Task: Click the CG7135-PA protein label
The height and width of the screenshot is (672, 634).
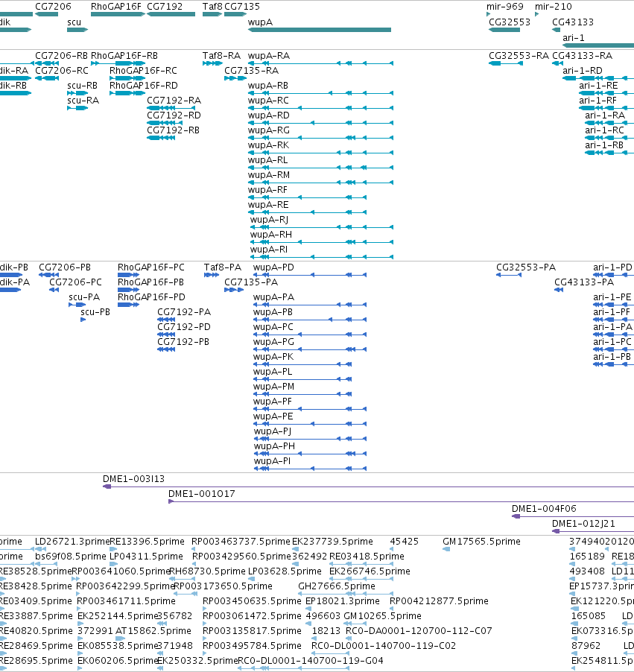Action: 251,282
